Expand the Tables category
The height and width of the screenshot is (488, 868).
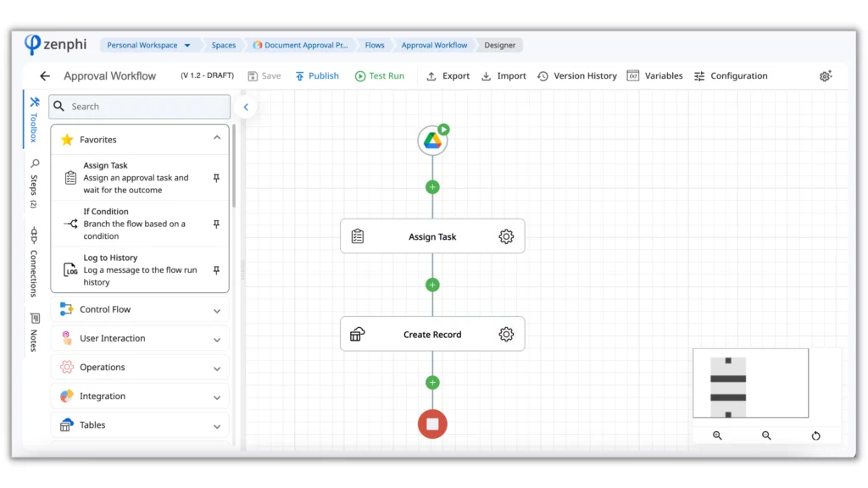[140, 425]
